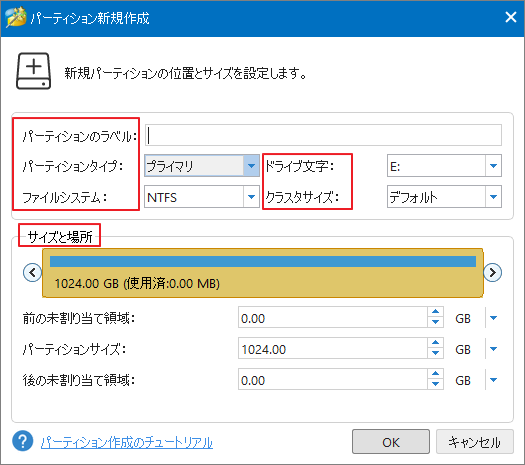The height and width of the screenshot is (465, 525).
Task: Click the サイズと場所 group heading
Action: pos(60,237)
